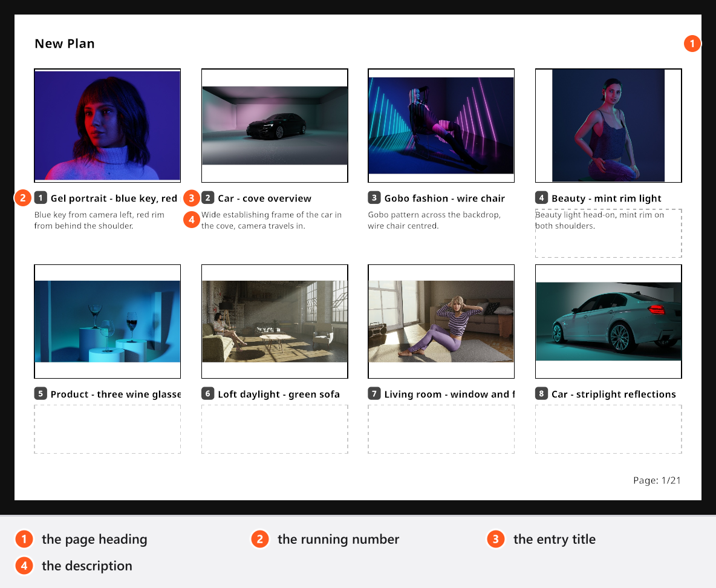
Task: Click the "Product - three wine glasse" title
Action: tap(116, 394)
